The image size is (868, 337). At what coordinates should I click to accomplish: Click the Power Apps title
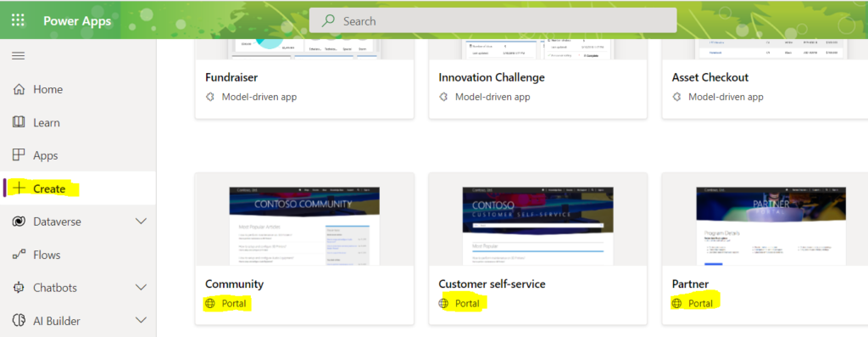[x=77, y=21]
